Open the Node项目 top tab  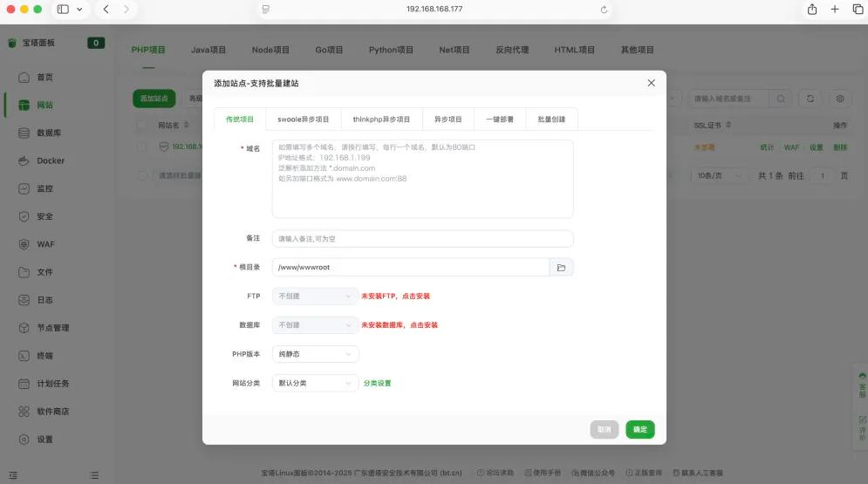270,50
